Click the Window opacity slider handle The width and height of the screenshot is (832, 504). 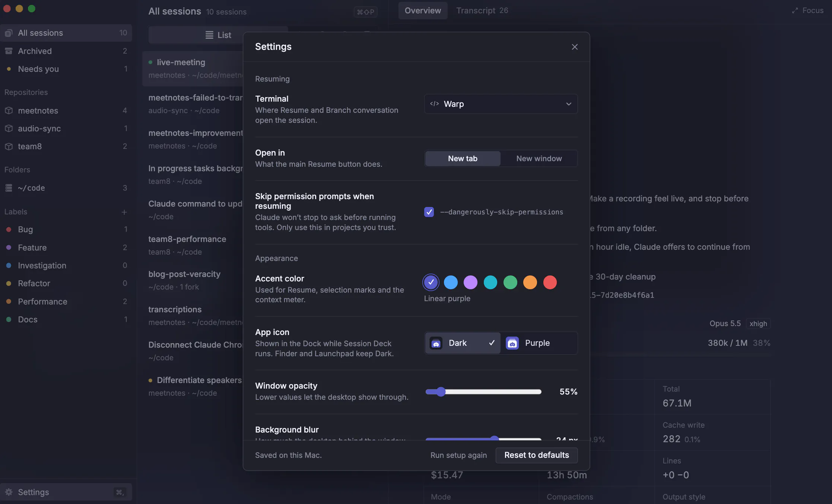[441, 392]
